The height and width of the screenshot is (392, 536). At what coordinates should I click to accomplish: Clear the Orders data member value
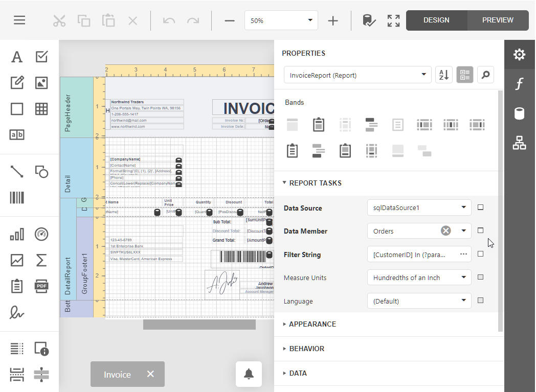click(445, 231)
